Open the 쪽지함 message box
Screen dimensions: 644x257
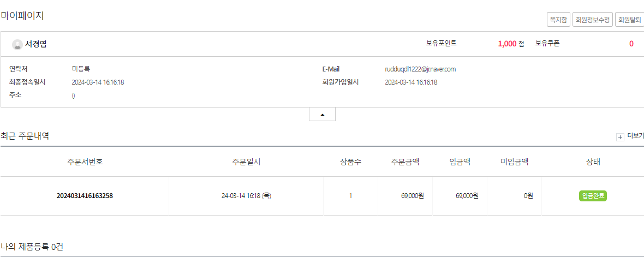558,20
